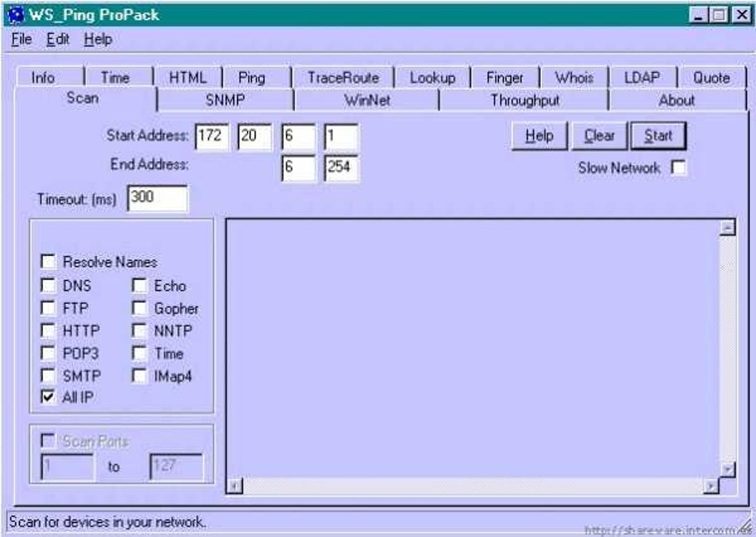Viewport: 756px width, 537px height.
Task: Start the network scan
Action: (658, 136)
